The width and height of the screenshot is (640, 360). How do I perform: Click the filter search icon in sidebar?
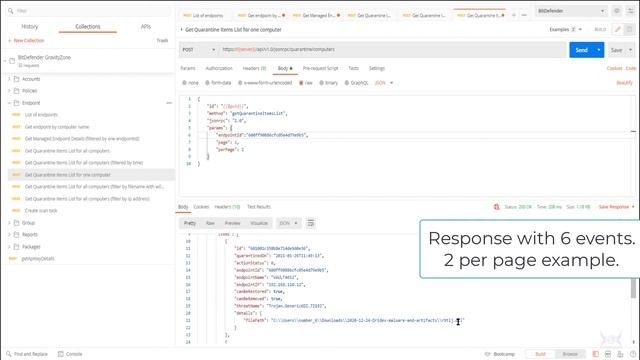pyautogui.click(x=10, y=11)
